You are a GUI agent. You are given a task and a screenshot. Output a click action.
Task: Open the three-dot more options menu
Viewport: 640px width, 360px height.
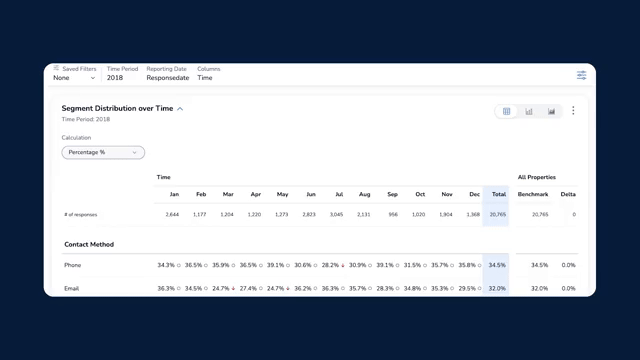pos(573,111)
